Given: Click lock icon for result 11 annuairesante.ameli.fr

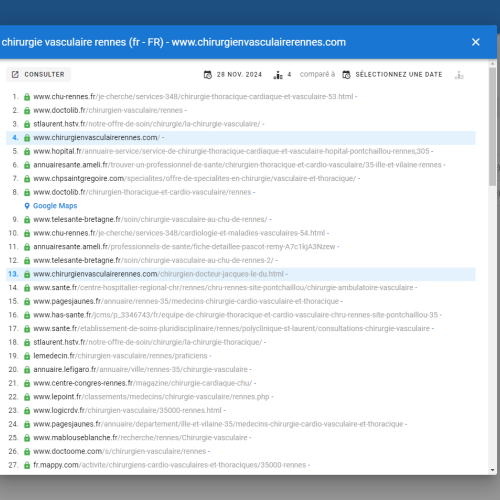Looking at the screenshot, I should pos(27,247).
